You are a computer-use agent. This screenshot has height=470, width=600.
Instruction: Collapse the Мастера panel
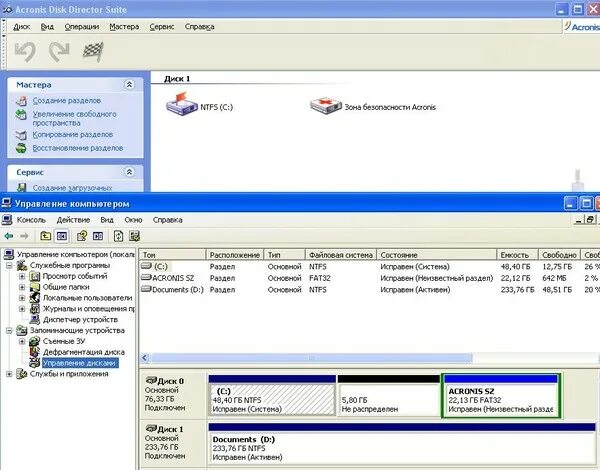click(x=129, y=85)
